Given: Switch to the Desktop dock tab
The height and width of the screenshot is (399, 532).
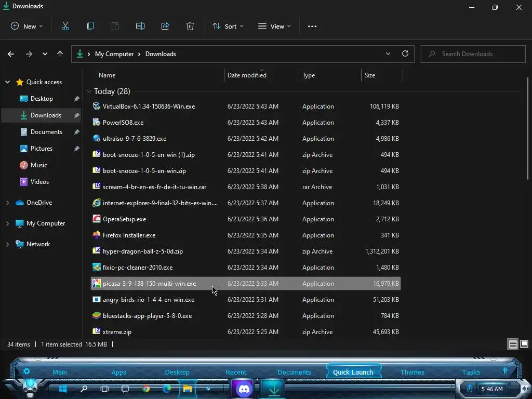Looking at the screenshot, I should pyautogui.click(x=177, y=372).
